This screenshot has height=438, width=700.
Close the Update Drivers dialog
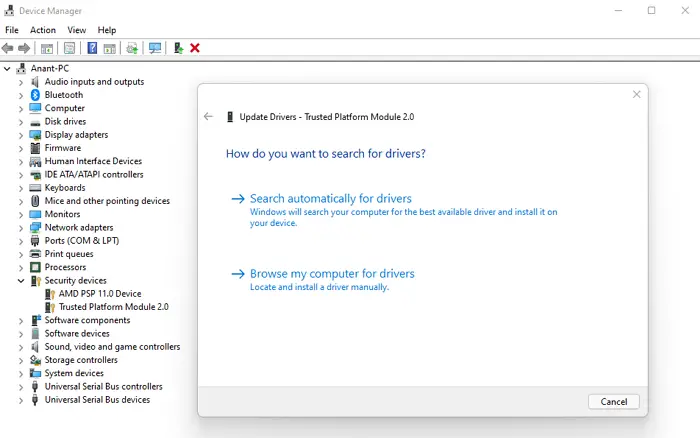(636, 94)
